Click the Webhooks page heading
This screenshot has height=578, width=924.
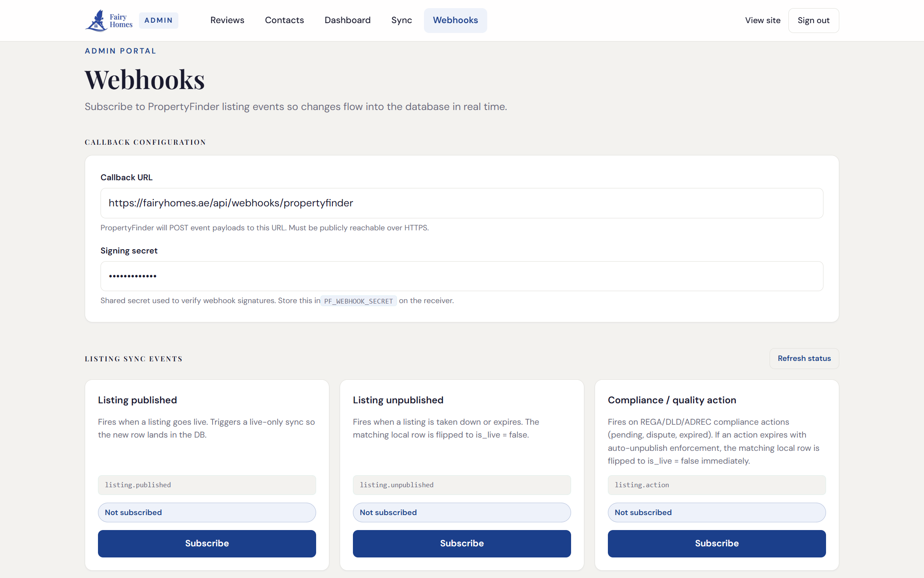point(145,80)
